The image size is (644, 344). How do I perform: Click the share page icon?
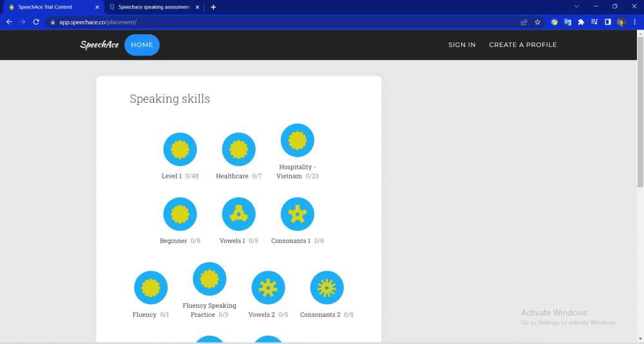[524, 22]
